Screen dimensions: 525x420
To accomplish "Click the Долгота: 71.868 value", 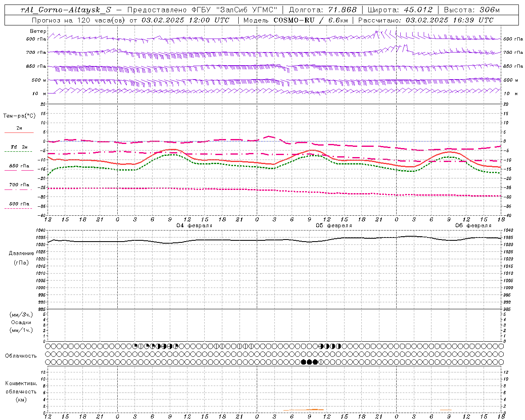I will [x=323, y=10].
